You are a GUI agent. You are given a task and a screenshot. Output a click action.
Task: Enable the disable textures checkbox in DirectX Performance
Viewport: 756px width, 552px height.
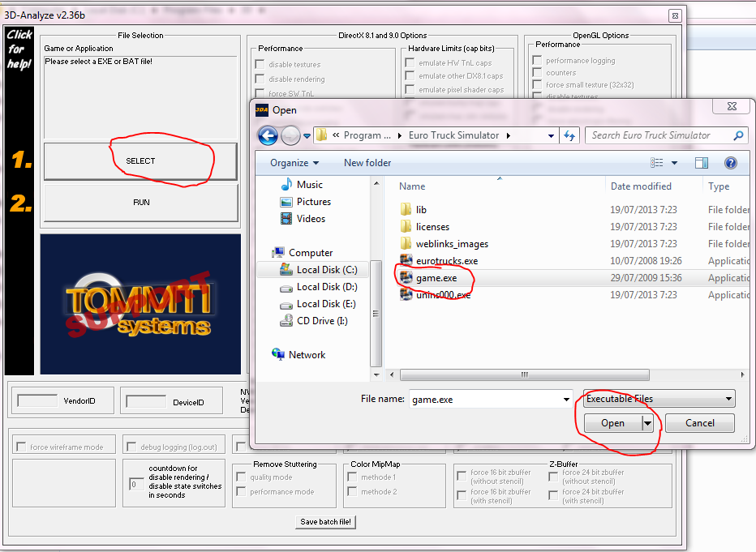pyautogui.click(x=260, y=64)
